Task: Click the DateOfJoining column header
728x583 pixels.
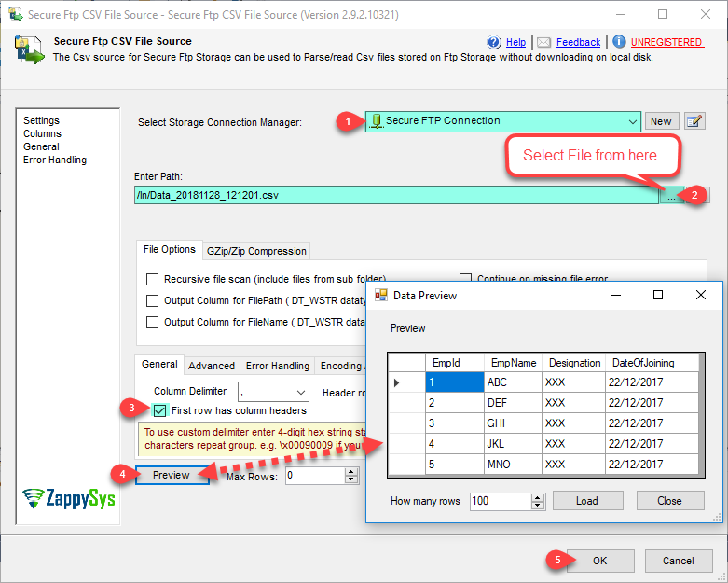Action: click(652, 363)
